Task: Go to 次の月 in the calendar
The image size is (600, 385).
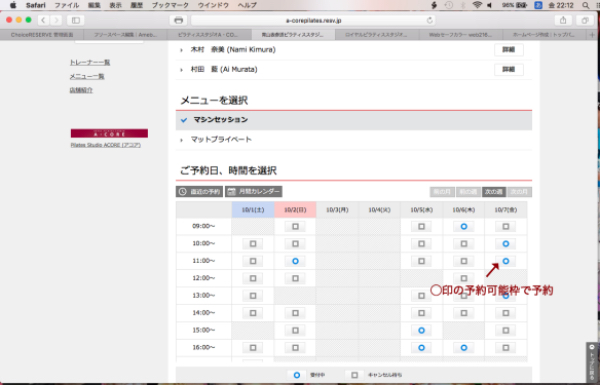Action: tap(519, 192)
